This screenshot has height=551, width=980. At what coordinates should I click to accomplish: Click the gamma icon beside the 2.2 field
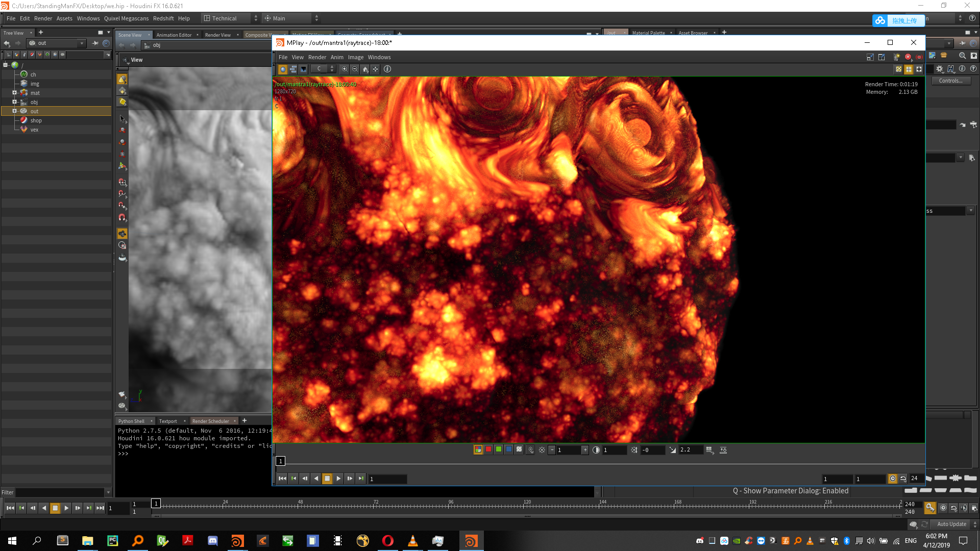(x=673, y=450)
